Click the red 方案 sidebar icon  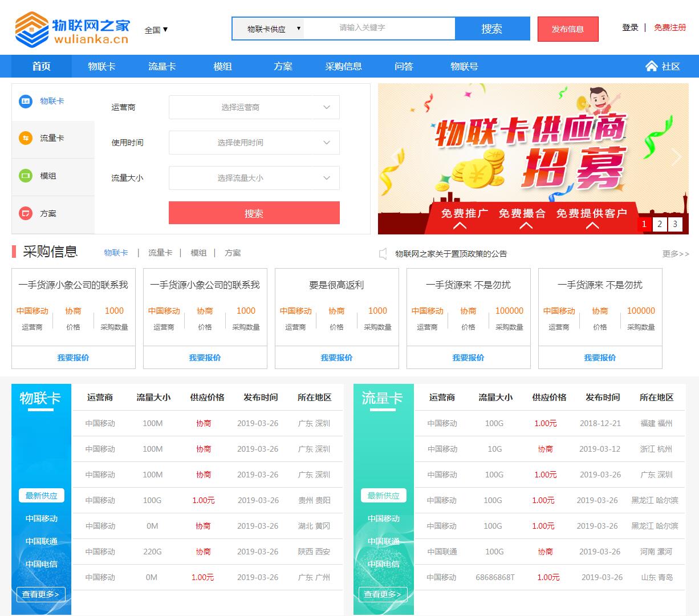coord(26,213)
